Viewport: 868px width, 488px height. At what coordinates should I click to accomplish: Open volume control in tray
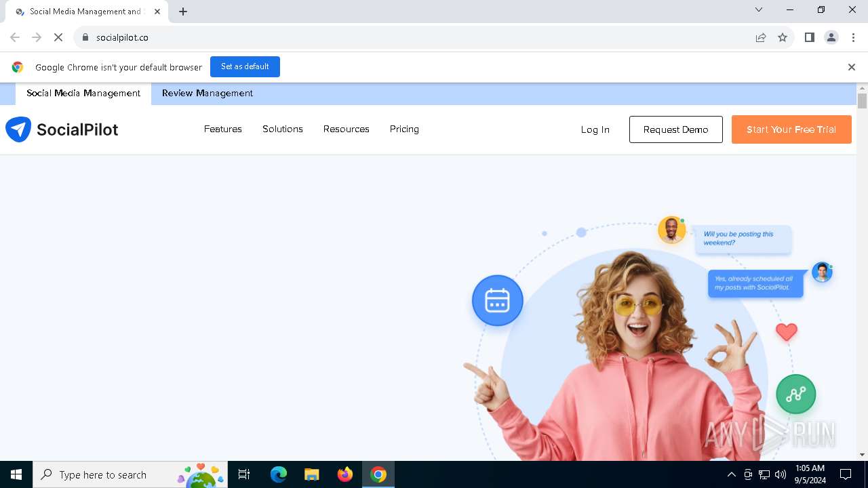tap(781, 474)
